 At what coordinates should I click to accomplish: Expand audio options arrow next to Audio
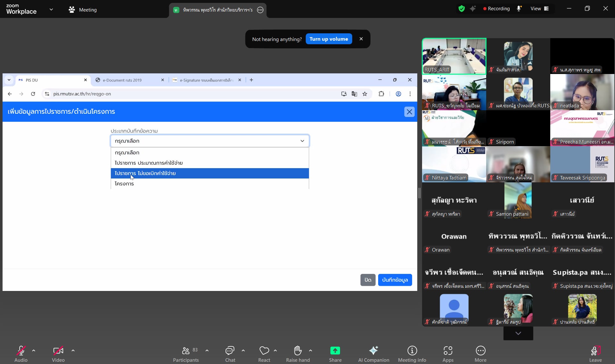[34, 351]
